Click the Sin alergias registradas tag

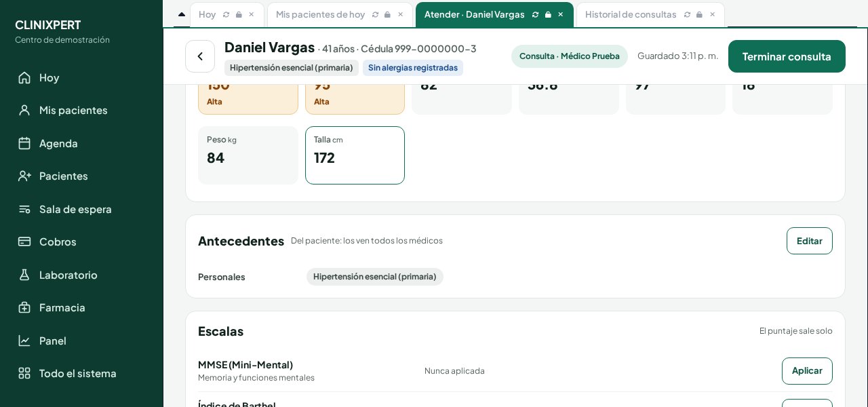413,68
